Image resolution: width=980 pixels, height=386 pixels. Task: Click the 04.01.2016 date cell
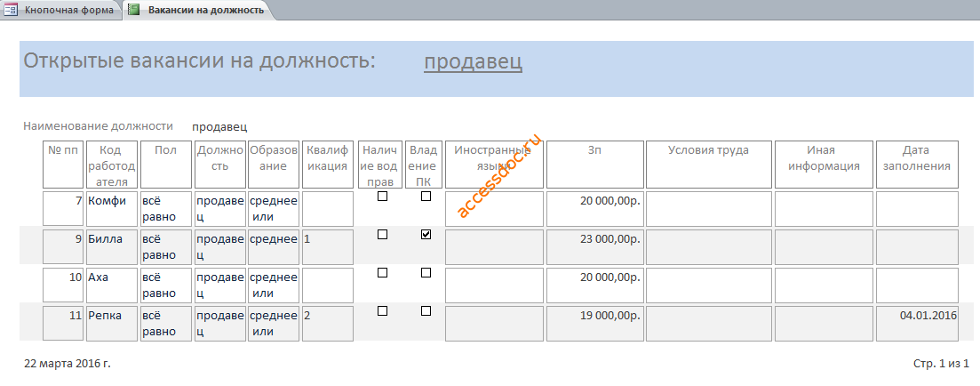(x=917, y=324)
